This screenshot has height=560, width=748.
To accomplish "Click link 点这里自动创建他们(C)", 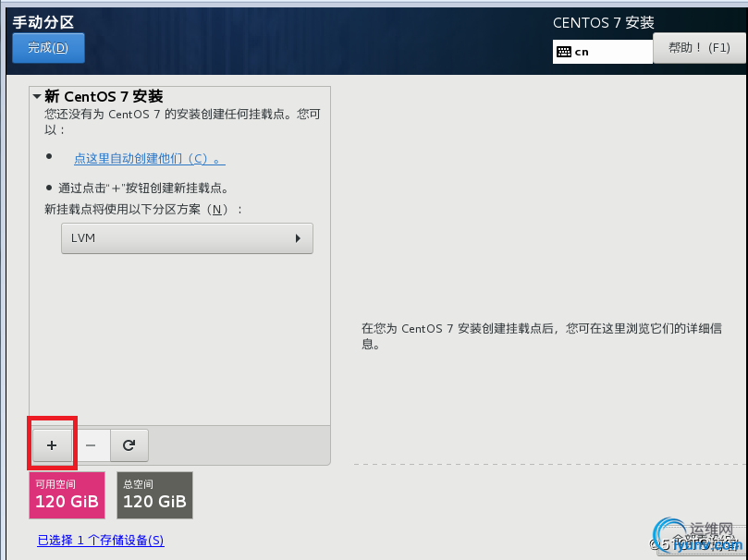I will [149, 158].
